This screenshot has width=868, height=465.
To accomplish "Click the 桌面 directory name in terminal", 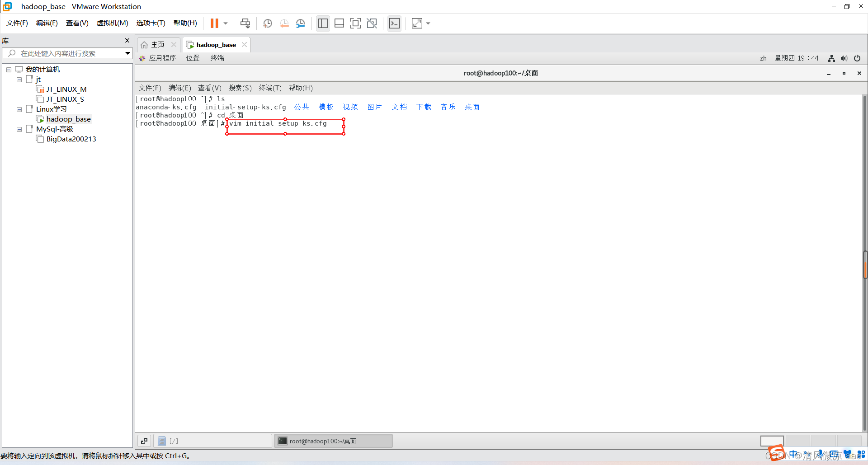I will tap(472, 107).
